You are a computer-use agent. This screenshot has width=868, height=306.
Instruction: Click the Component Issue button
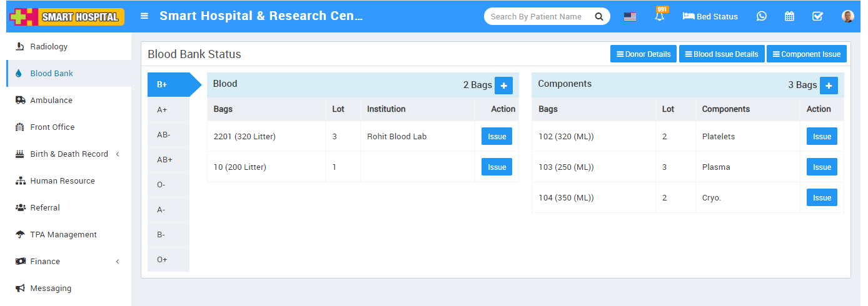pyautogui.click(x=806, y=54)
